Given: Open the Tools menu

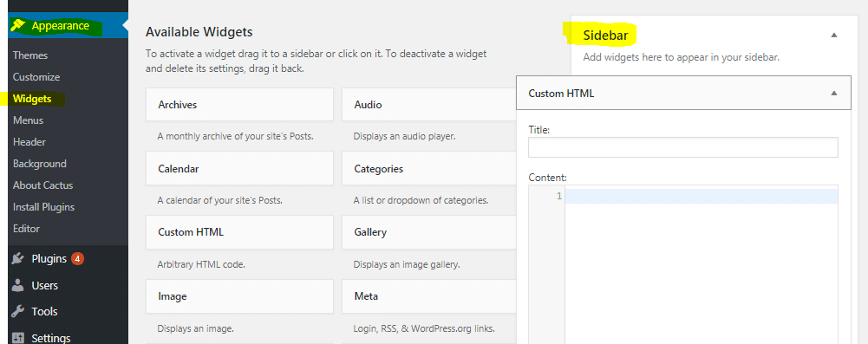Looking at the screenshot, I should click(x=44, y=311).
